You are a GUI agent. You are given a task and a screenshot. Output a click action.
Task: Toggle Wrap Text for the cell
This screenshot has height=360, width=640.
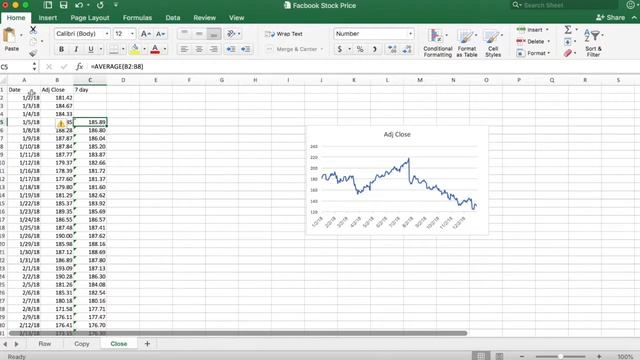(x=284, y=34)
